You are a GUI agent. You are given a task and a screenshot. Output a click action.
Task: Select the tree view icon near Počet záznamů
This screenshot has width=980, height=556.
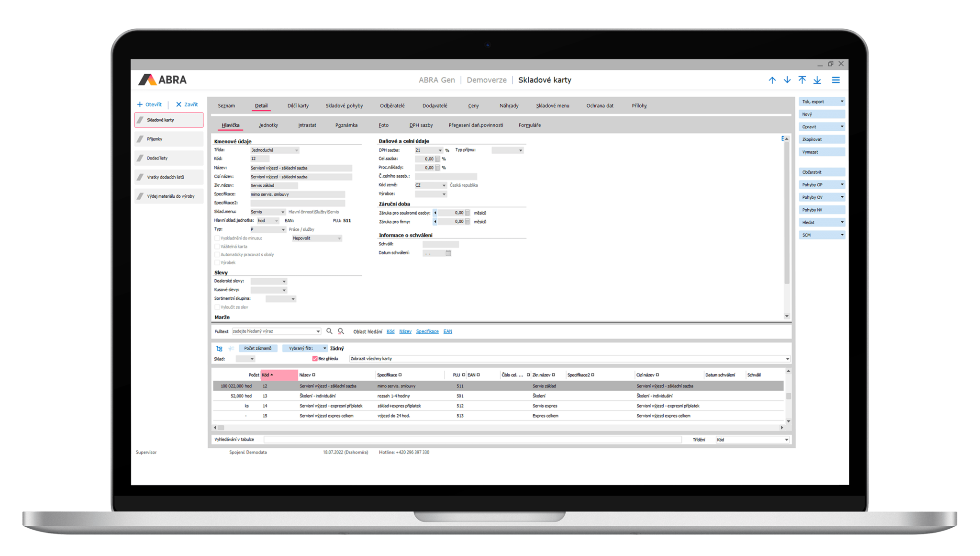click(220, 349)
